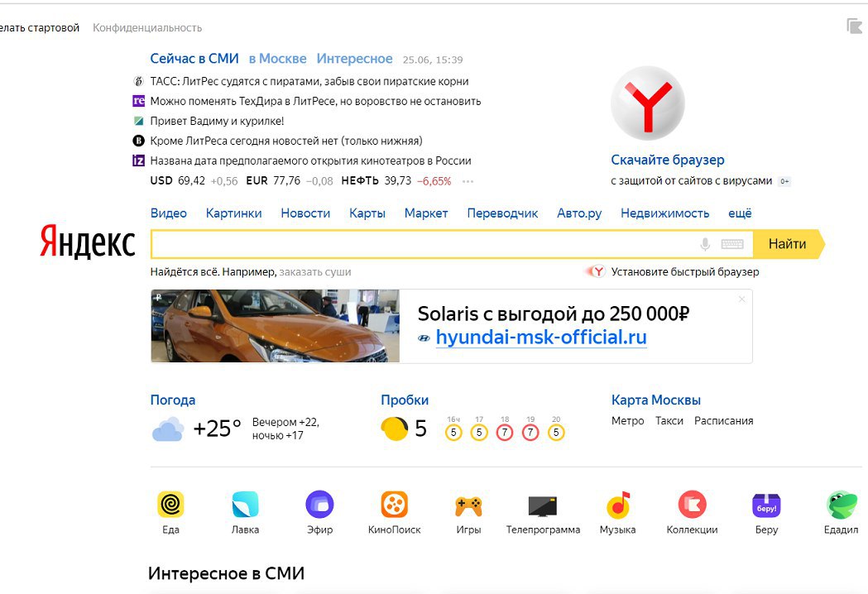
Task: Switch to the Интересное news tab
Action: pos(354,59)
